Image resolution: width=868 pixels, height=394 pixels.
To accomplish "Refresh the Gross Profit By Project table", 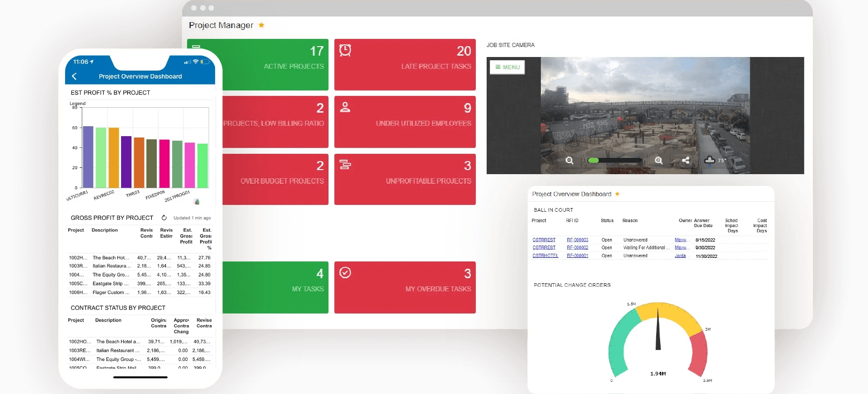I will click(x=164, y=218).
